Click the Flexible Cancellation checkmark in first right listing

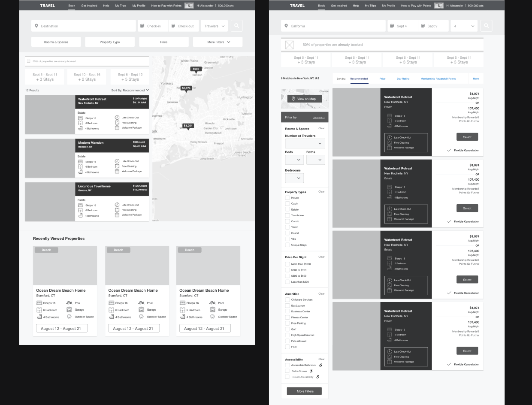point(449,150)
